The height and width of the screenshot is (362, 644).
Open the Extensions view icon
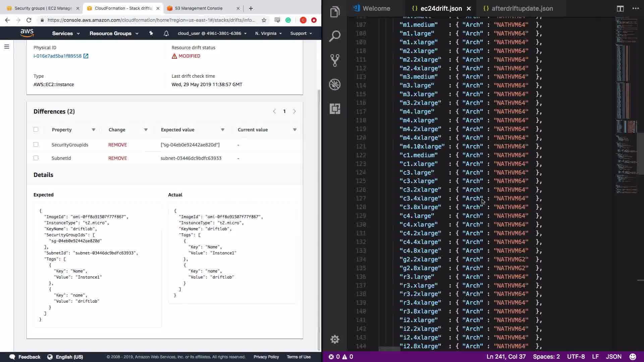click(335, 109)
